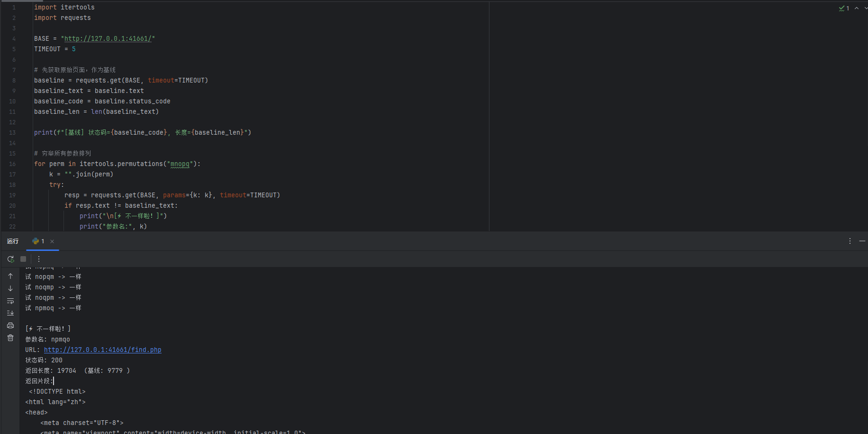Jump to previous highlighted problem arrow
This screenshot has height=434, width=868.
click(857, 8)
